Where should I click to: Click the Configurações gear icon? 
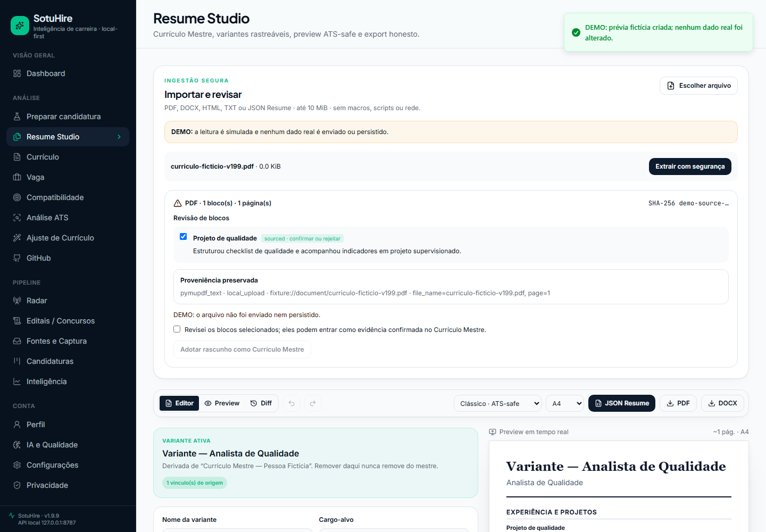coord(17,465)
